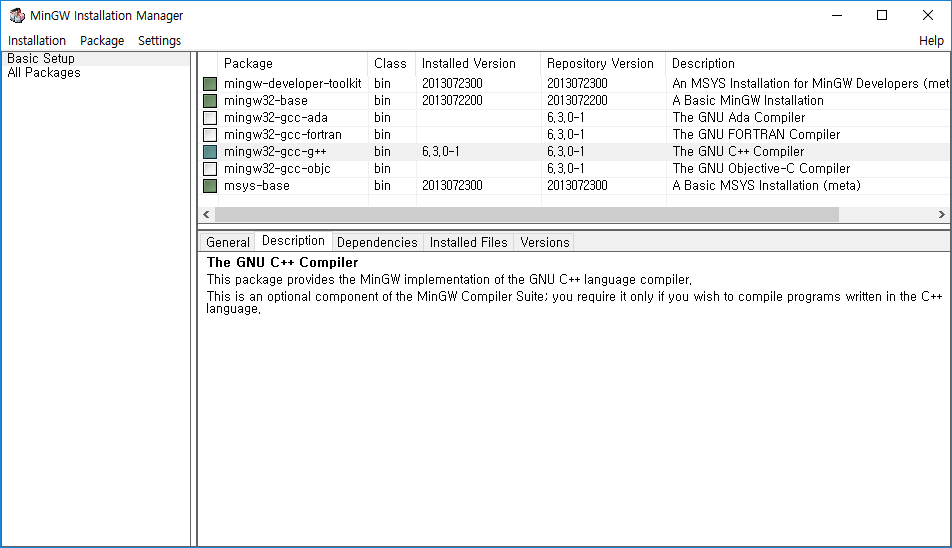Image resolution: width=952 pixels, height=548 pixels.
Task: Switch to the Description tab
Action: 293,241
